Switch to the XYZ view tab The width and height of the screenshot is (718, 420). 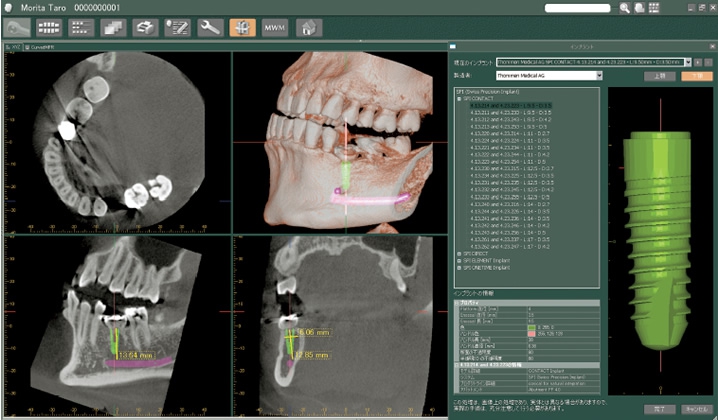coord(15,47)
